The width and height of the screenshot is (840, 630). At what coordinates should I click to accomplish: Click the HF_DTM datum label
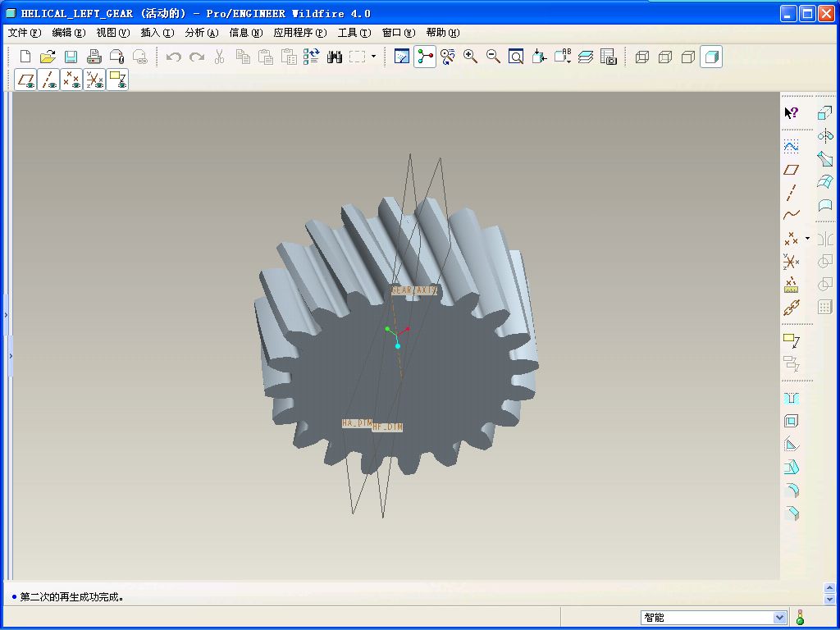[x=387, y=427]
